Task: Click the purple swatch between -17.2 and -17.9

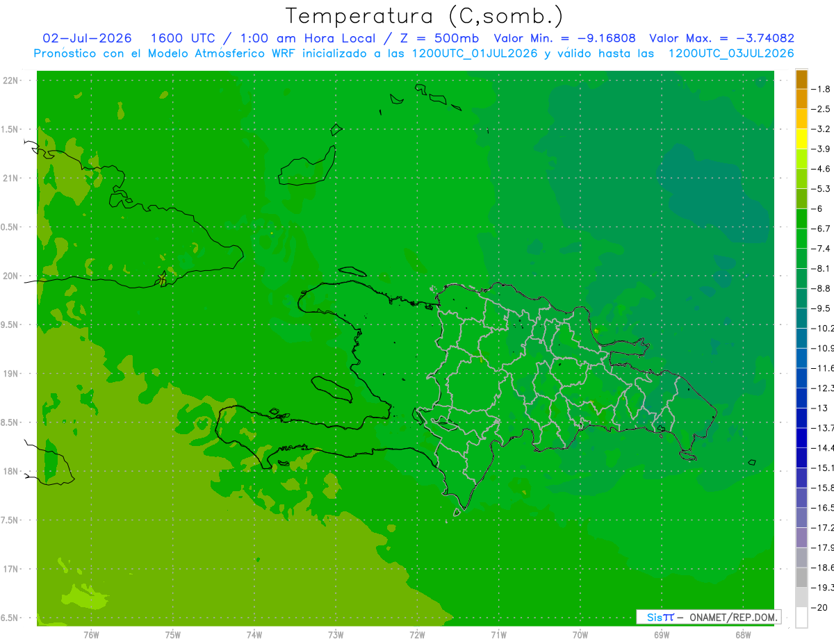Action: [x=801, y=538]
